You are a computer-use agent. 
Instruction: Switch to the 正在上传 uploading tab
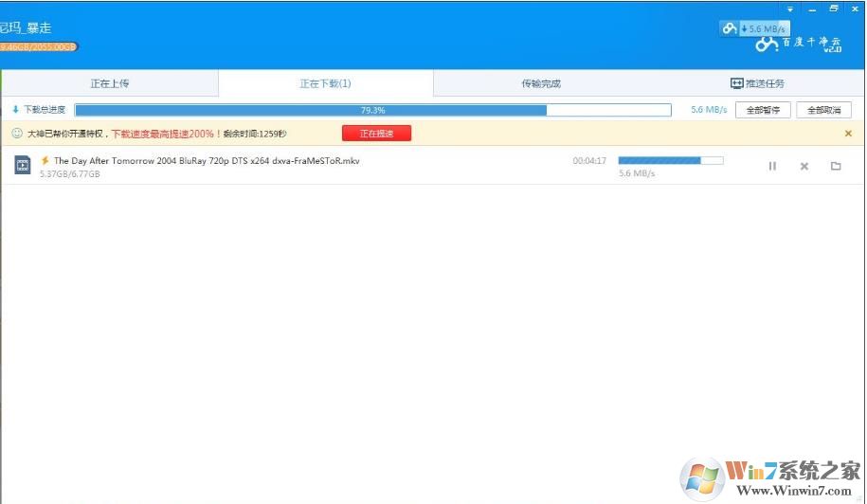point(110,83)
